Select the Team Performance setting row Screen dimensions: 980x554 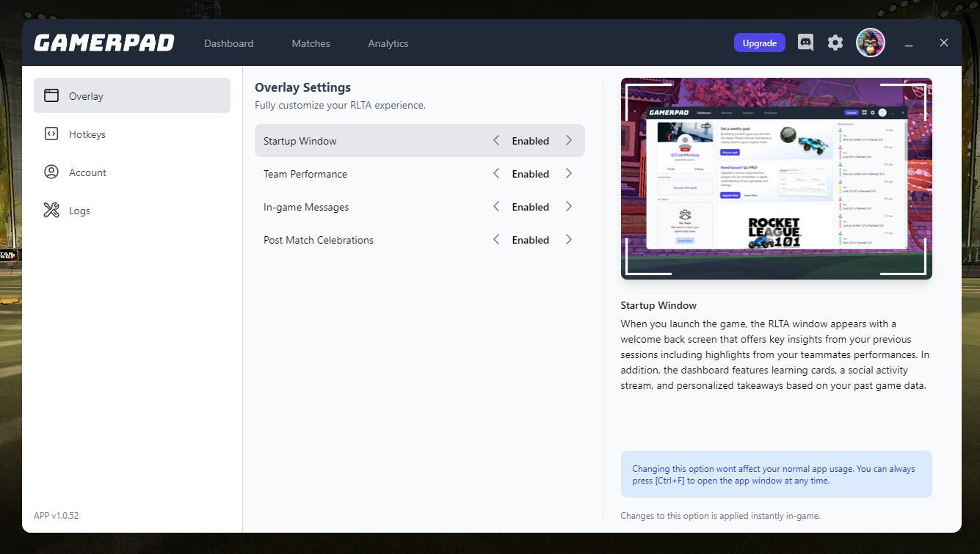pyautogui.click(x=420, y=174)
